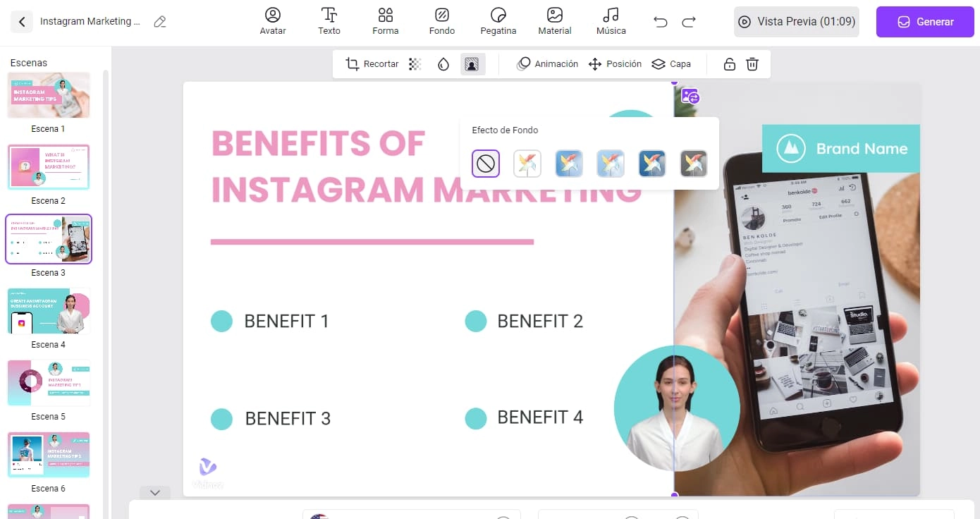Toggle the background effect portrait icon
Screen dimensions: 980x519
click(x=472, y=64)
